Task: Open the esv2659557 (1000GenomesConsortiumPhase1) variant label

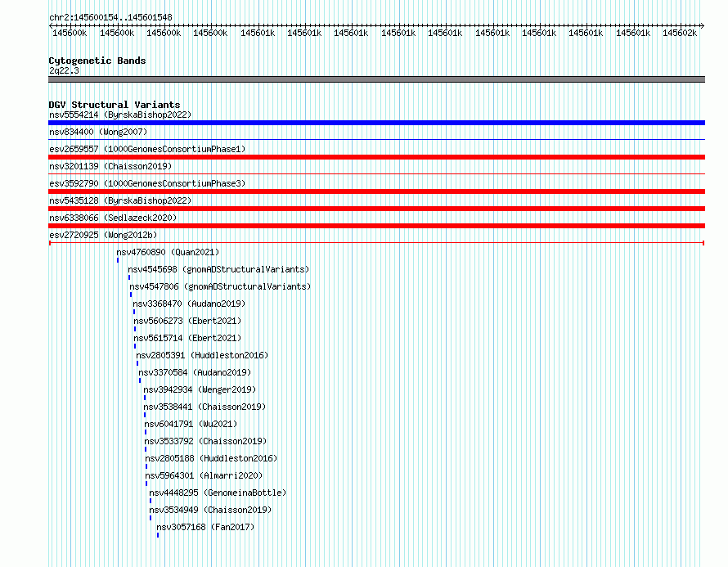Action: (x=147, y=149)
